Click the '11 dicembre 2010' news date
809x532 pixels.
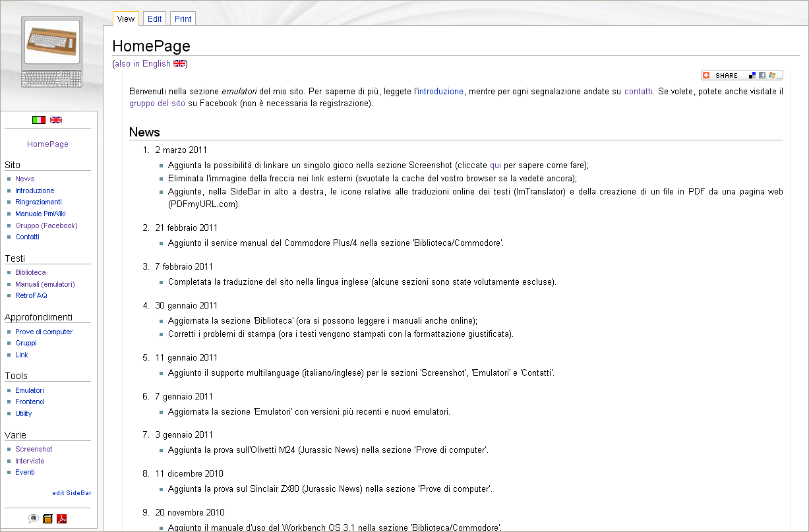click(189, 474)
